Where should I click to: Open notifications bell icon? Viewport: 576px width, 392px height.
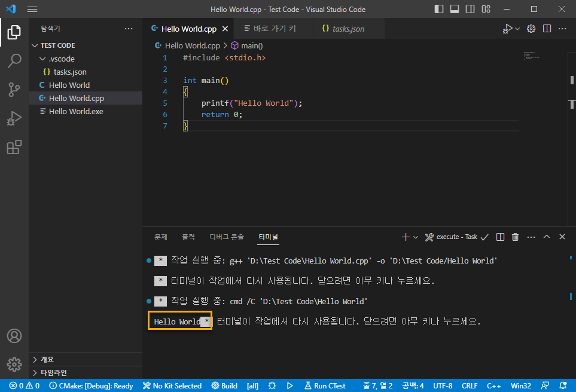[x=563, y=386]
